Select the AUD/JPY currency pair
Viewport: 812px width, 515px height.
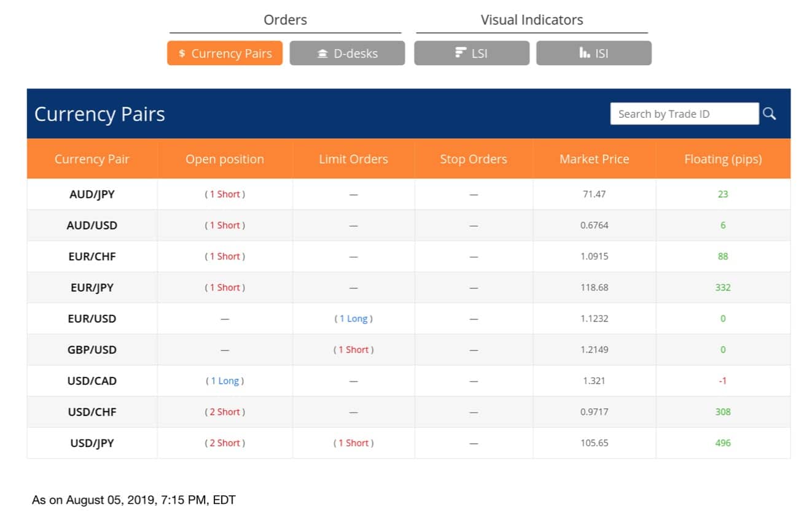pyautogui.click(x=92, y=194)
